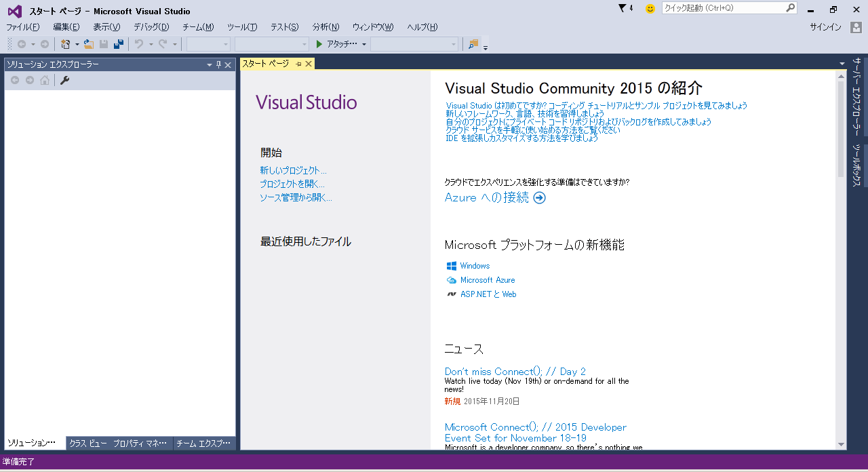Click the Visual Studio logo icon in title bar

pyautogui.click(x=15, y=11)
